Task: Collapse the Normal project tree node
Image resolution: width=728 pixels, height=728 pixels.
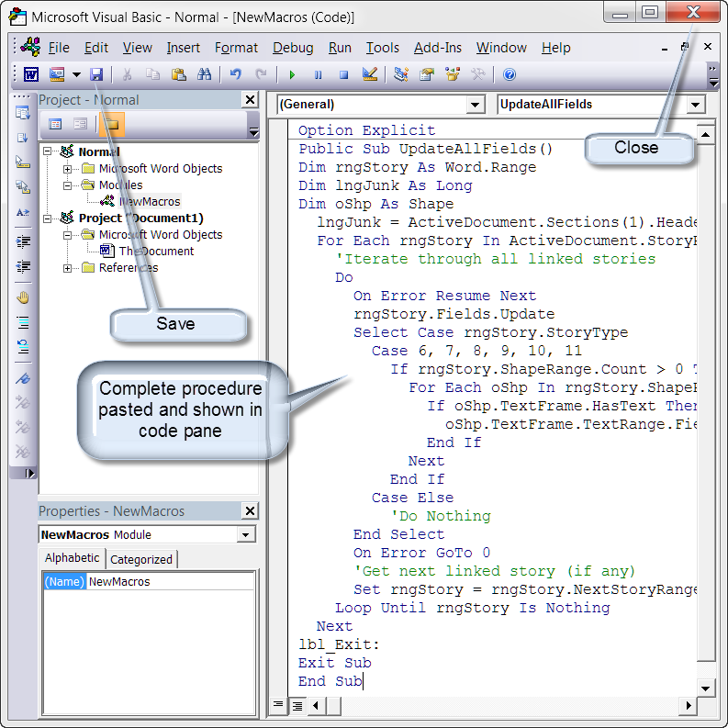Action: pyautogui.click(x=48, y=151)
